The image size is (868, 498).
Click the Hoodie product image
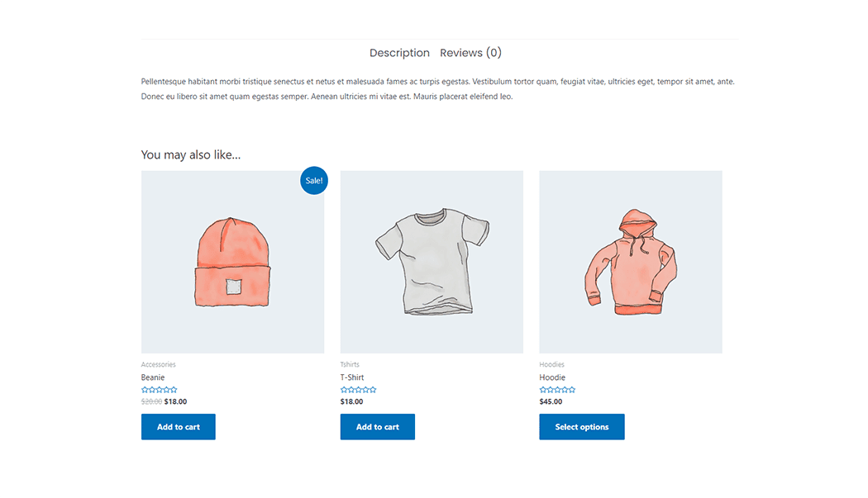tap(631, 262)
